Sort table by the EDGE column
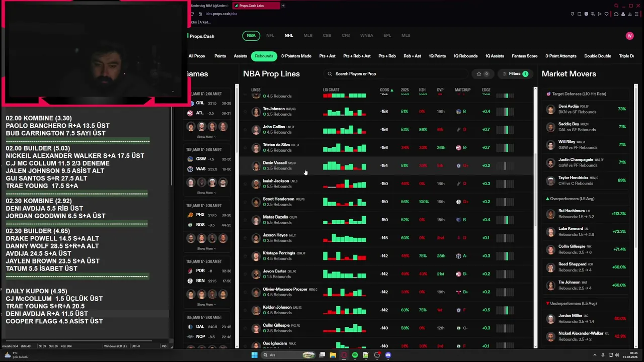This screenshot has height=362, width=644. point(486,90)
